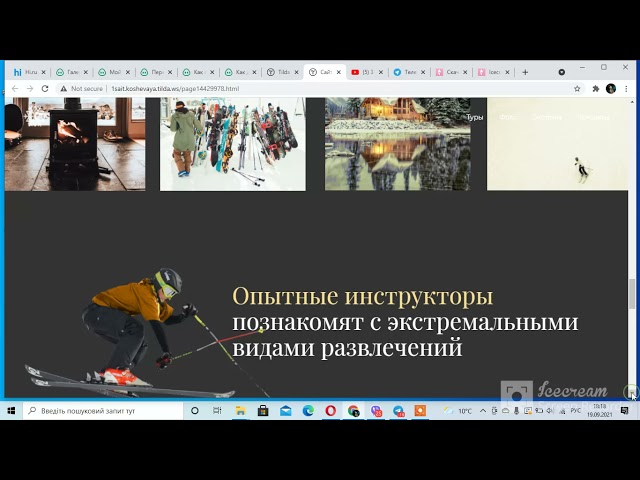This screenshot has width=640, height=480.
Task: Click the weather 10°C widget
Action: (458, 411)
